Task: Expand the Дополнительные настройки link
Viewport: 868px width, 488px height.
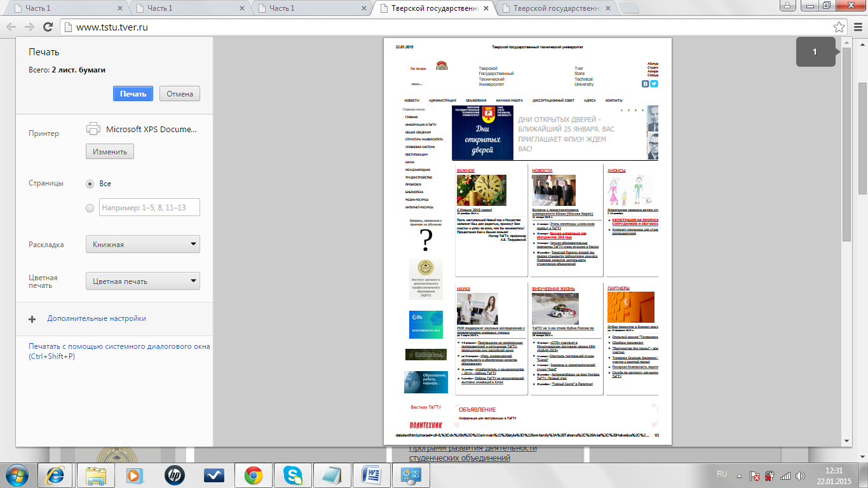Action: (x=97, y=319)
